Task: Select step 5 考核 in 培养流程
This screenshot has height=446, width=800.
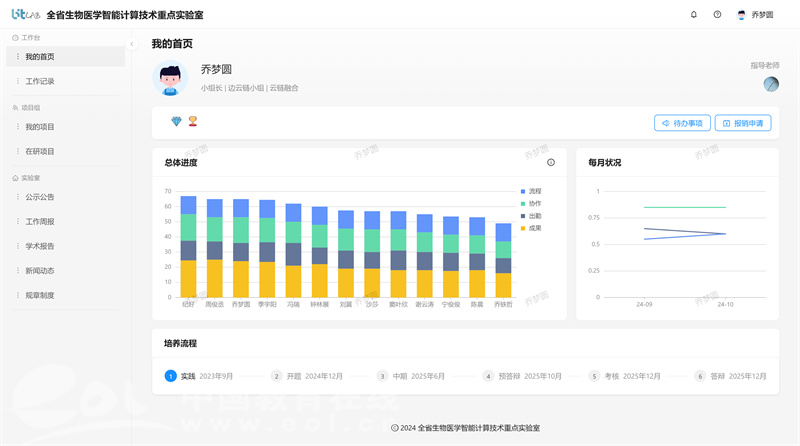Action: click(624, 376)
